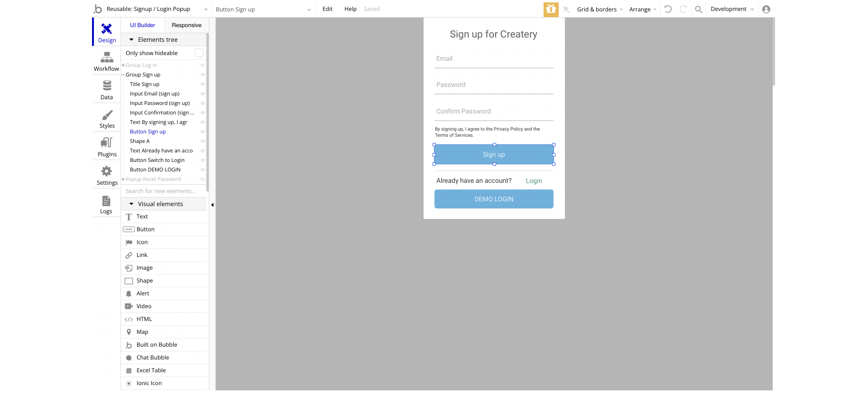
Task: Open the Button Sign up element dropdown
Action: [x=263, y=9]
